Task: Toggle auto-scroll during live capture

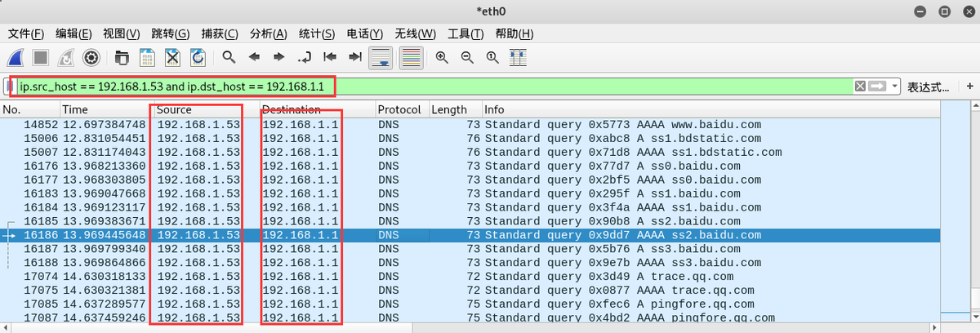Action: pyautogui.click(x=380, y=57)
